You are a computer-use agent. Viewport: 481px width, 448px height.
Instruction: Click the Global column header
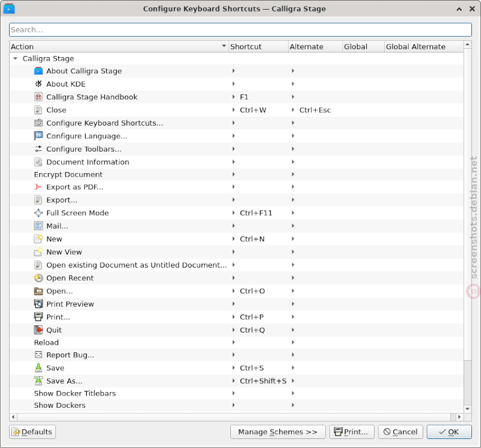364,47
